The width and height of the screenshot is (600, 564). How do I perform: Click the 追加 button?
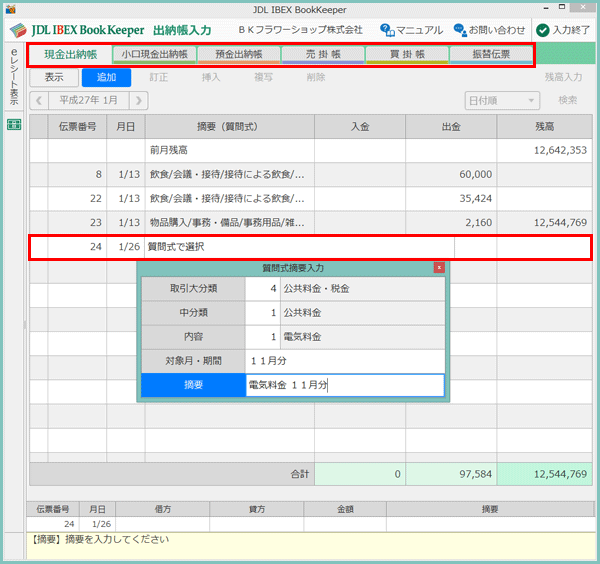pyautogui.click(x=106, y=77)
